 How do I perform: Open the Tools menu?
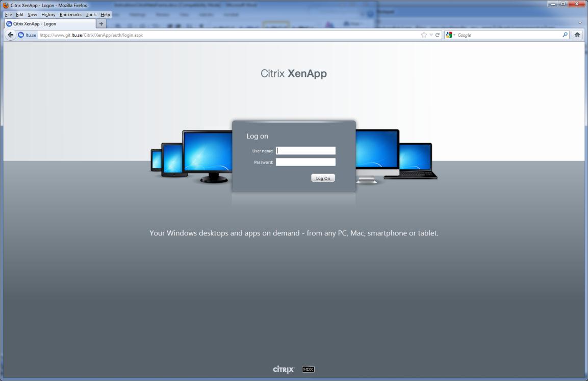91,15
